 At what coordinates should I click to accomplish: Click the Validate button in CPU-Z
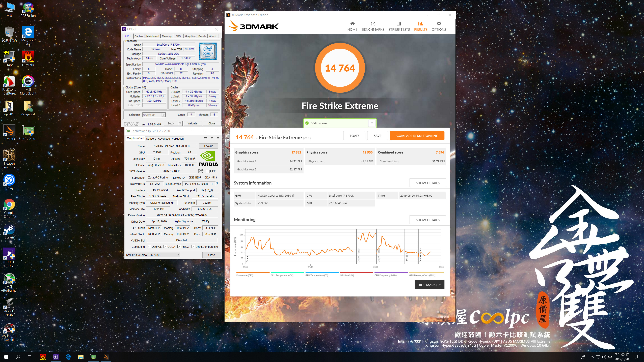(192, 123)
